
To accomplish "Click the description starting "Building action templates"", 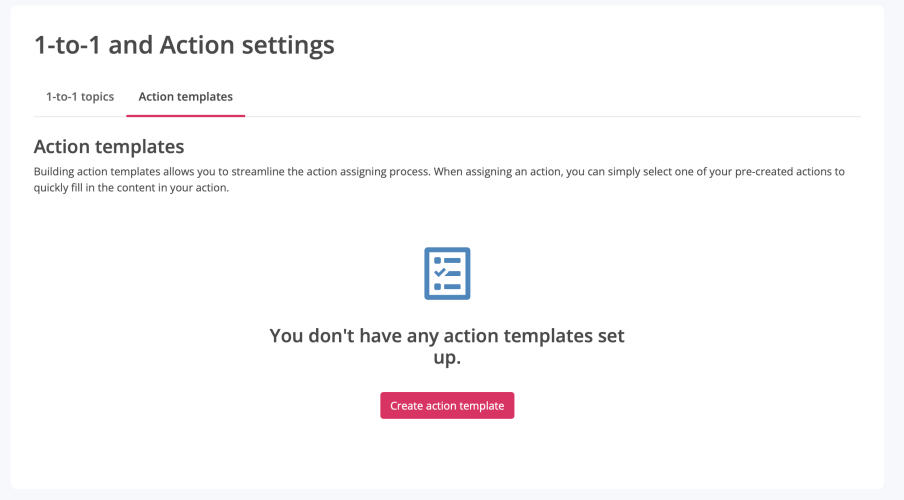I will pyautogui.click(x=439, y=179).
